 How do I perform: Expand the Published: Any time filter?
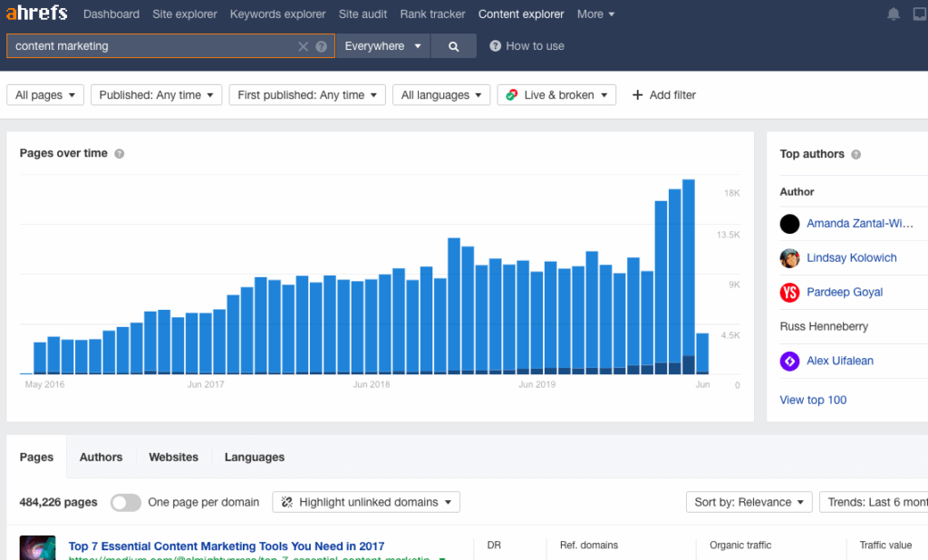[x=156, y=95]
